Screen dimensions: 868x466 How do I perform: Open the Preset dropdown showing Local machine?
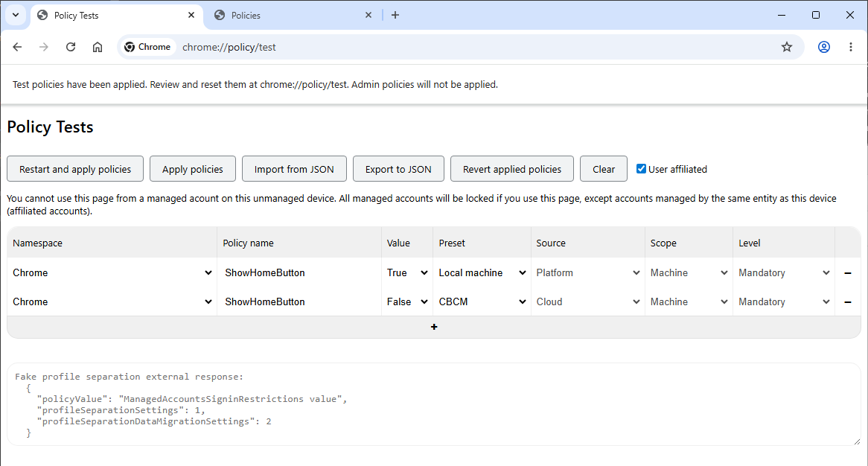tap(482, 273)
